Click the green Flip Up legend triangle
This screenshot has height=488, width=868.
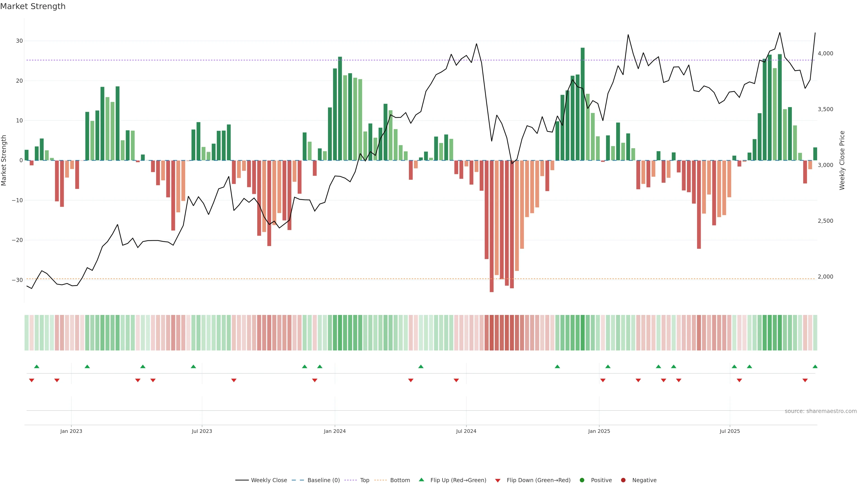pos(421,480)
